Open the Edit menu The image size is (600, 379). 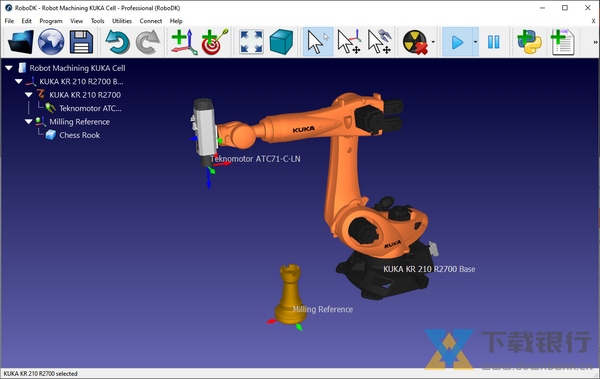point(26,21)
